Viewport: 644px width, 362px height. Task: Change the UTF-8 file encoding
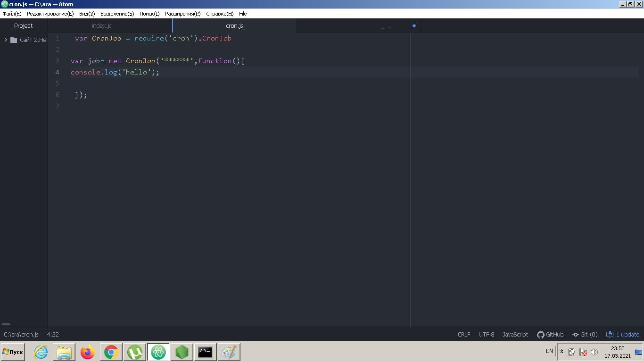(487, 334)
